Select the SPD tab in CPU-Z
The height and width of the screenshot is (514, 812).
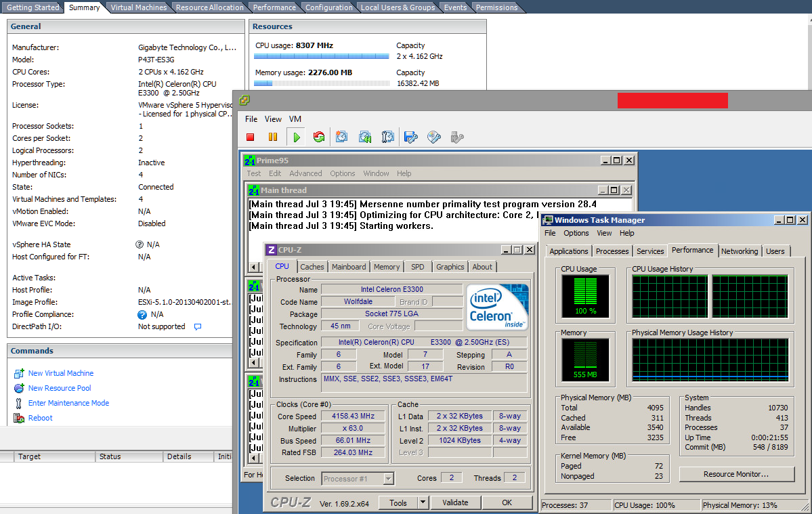tap(417, 267)
